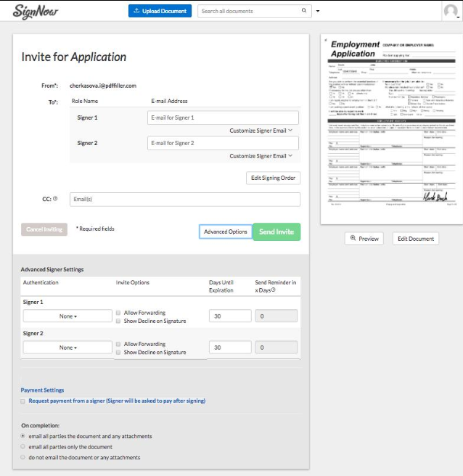Toggle Advanced Options button
463x476 pixels.
tap(226, 231)
